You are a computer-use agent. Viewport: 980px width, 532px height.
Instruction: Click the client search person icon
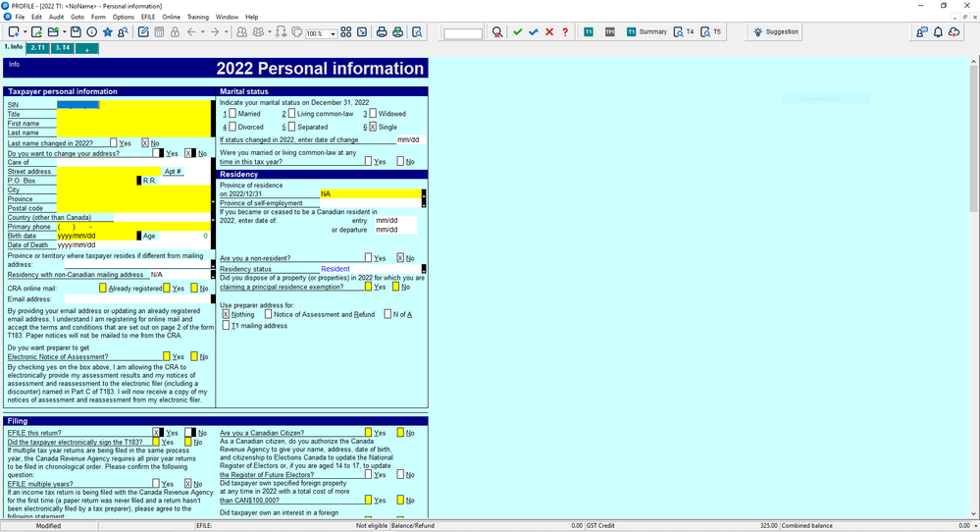pyautogui.click(x=124, y=31)
